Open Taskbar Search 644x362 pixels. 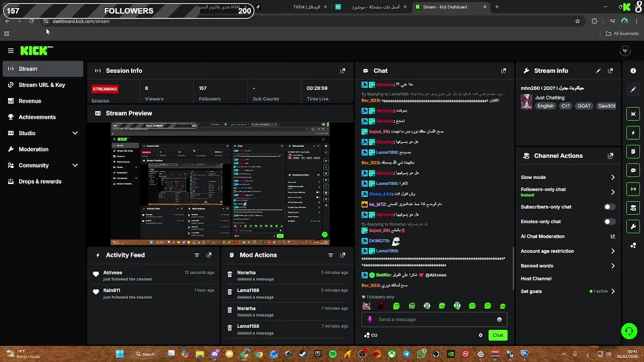point(145,354)
